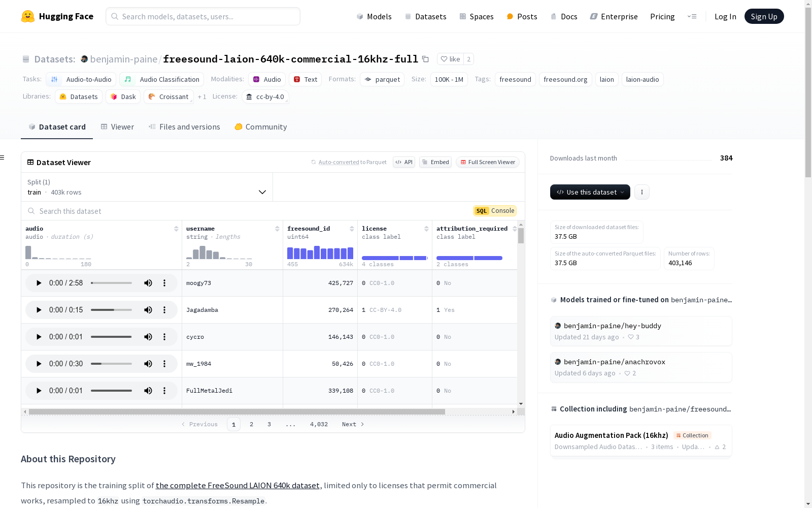
Task: Mute the mw_1984 audio player
Action: (148, 364)
